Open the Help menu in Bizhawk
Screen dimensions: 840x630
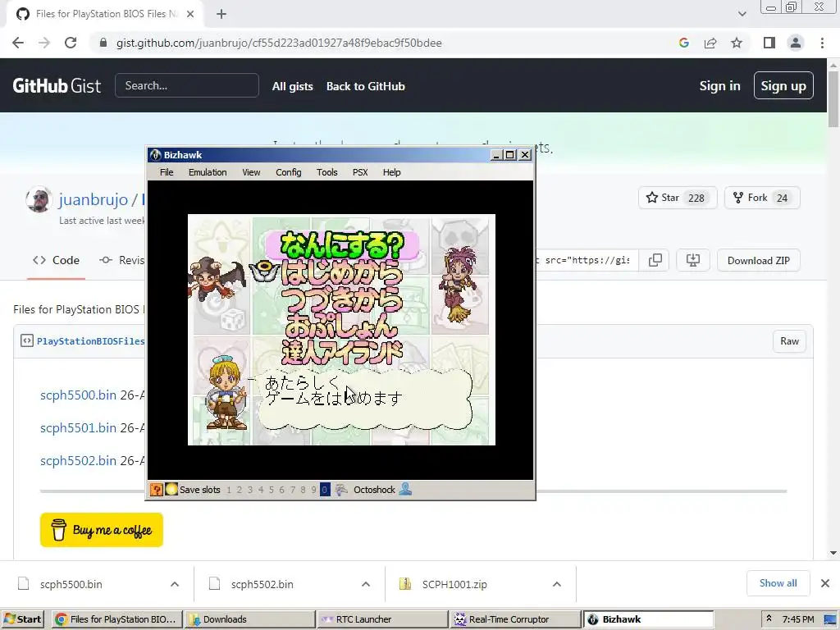[391, 172]
